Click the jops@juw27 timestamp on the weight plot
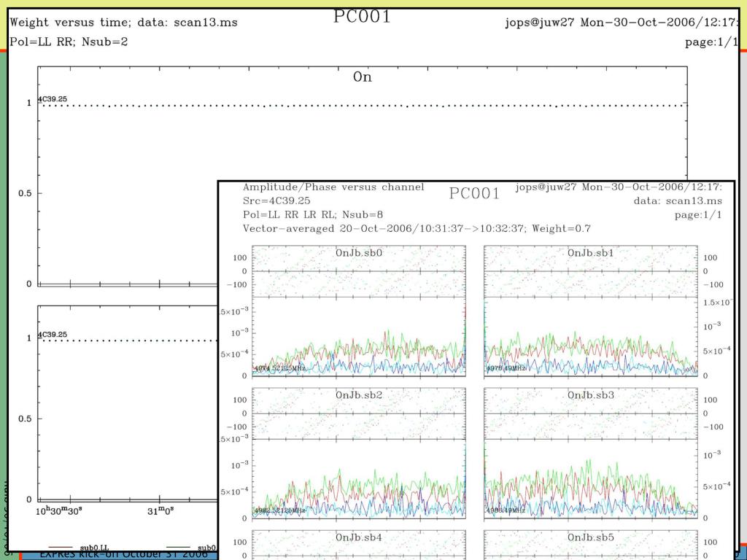The height and width of the screenshot is (560, 747). pyautogui.click(x=622, y=23)
